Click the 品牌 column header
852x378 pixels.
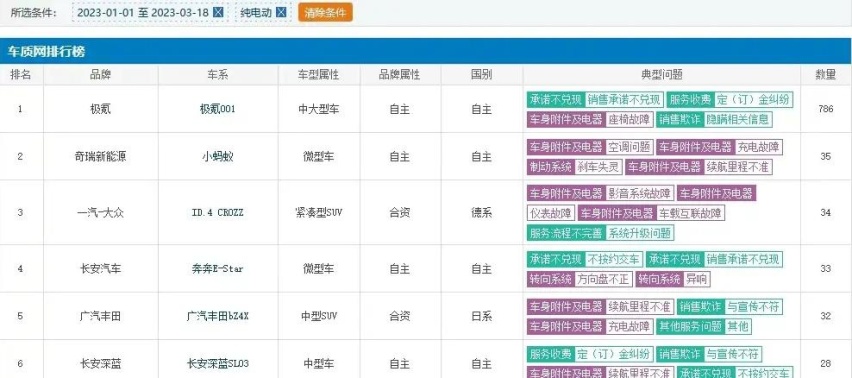[x=101, y=75]
